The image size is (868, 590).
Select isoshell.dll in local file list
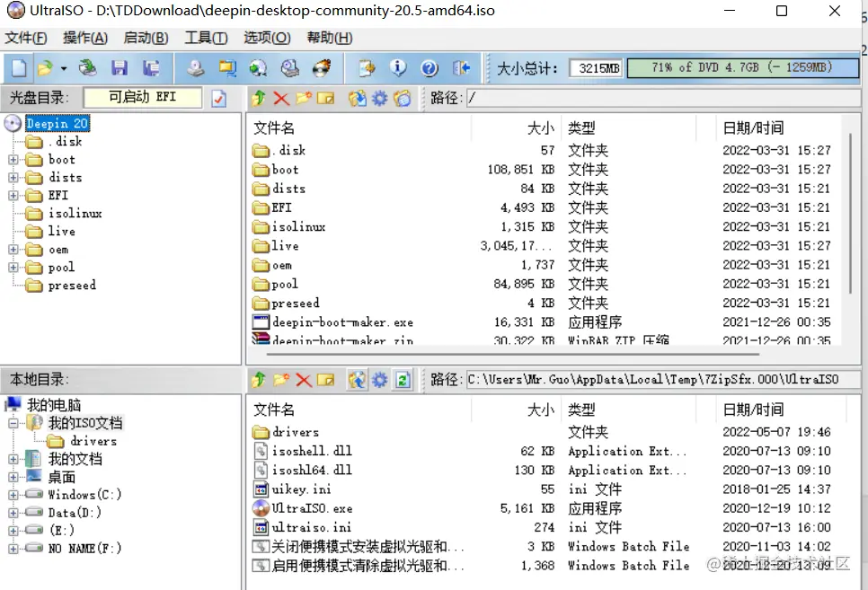pyautogui.click(x=312, y=451)
